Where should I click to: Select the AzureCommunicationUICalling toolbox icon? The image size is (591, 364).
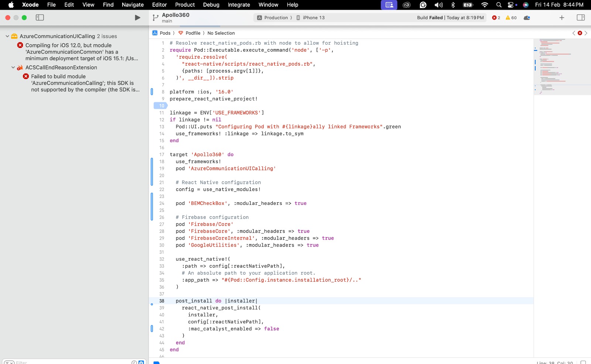[x=14, y=36]
